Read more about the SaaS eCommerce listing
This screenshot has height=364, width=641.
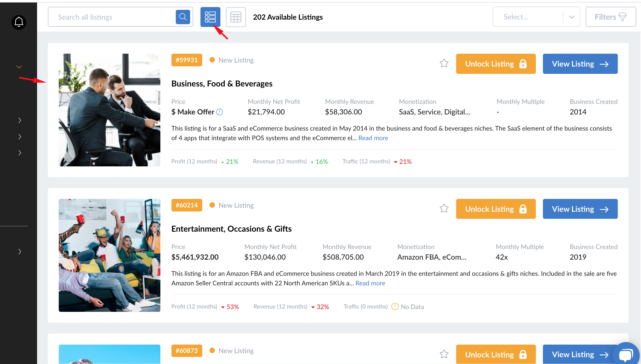tap(373, 138)
